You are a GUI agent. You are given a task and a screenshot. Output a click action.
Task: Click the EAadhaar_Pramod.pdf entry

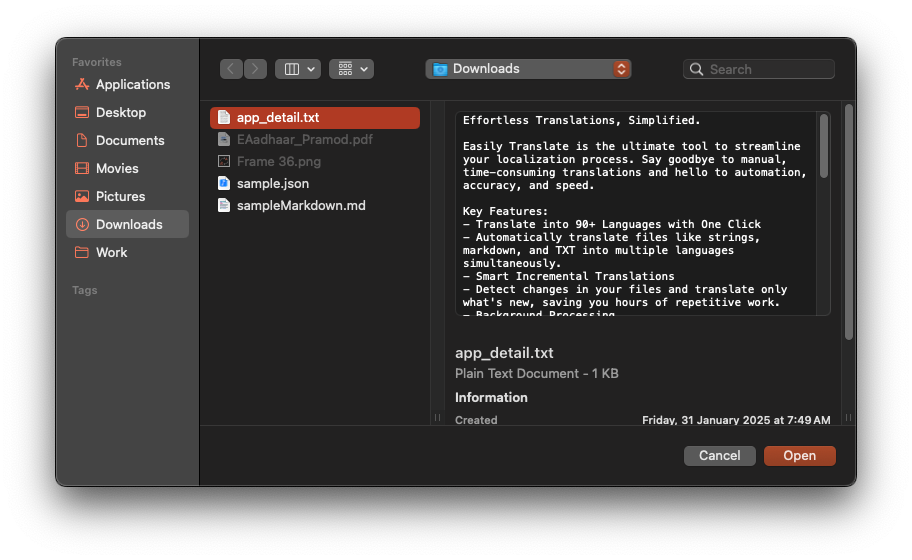pos(315,140)
